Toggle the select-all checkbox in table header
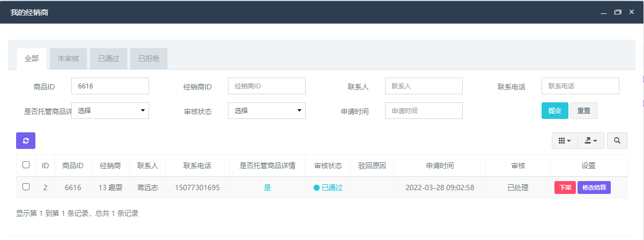The width and height of the screenshot is (644, 240). (x=26, y=165)
